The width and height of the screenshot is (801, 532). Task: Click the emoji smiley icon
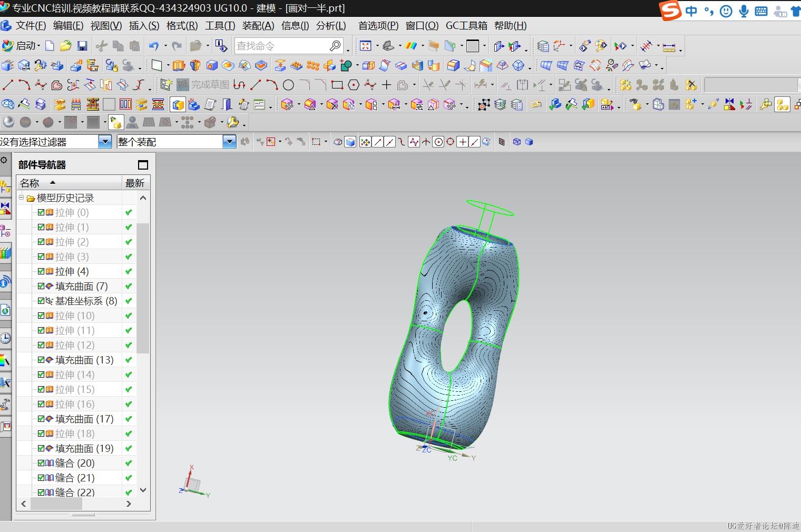click(726, 11)
